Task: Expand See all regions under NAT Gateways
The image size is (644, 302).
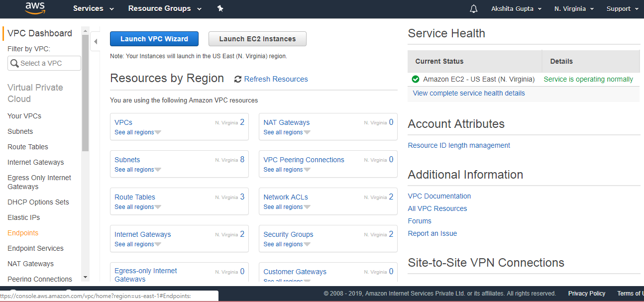Action: click(287, 132)
